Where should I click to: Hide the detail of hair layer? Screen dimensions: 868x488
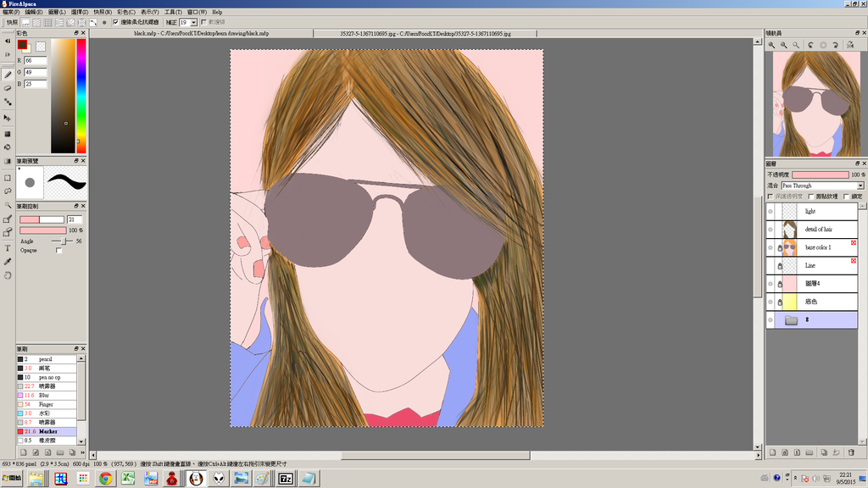(x=771, y=230)
